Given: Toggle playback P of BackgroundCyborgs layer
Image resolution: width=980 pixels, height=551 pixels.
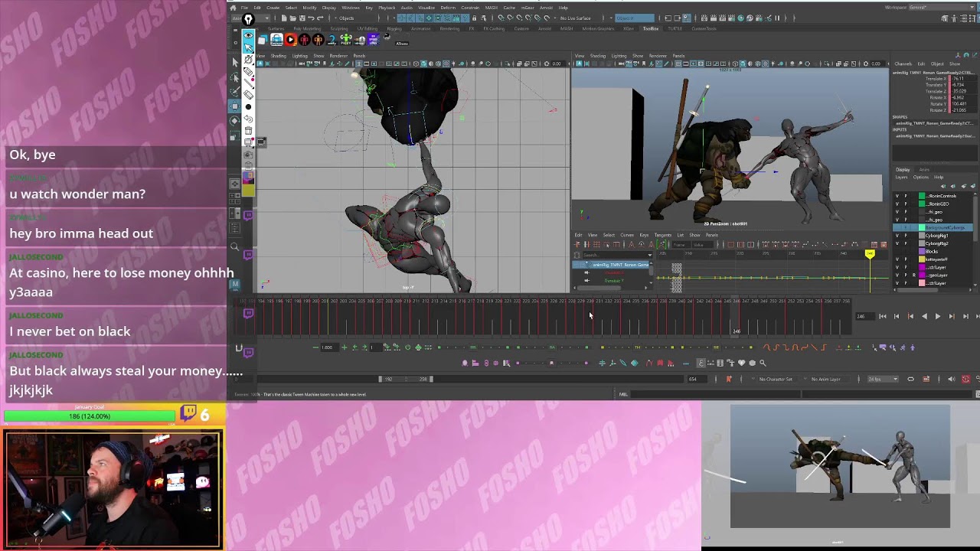Looking at the screenshot, I should [906, 227].
